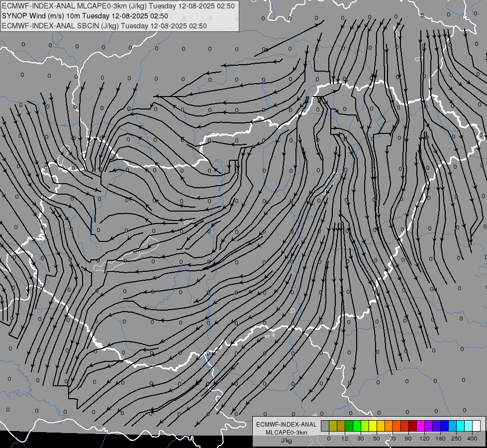Click the pure yellow legend swatch
The width and height of the screenshot is (487, 448).
[x=373, y=426]
